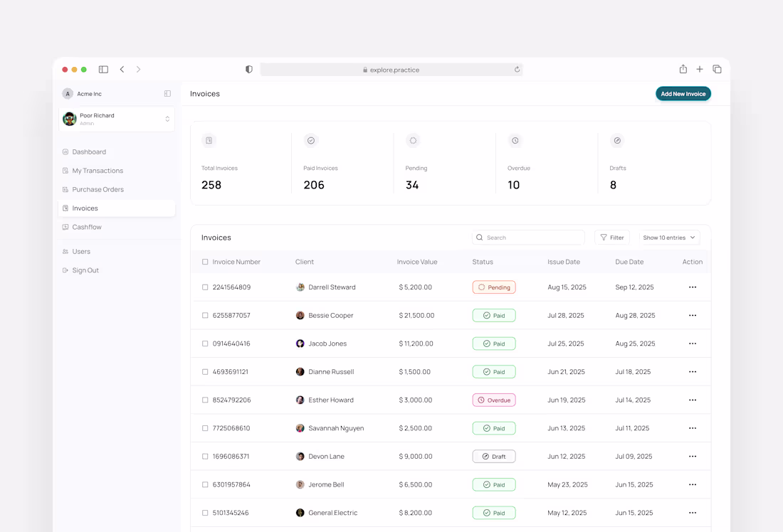
Task: Go back with the browser back arrow
Action: coord(122,70)
